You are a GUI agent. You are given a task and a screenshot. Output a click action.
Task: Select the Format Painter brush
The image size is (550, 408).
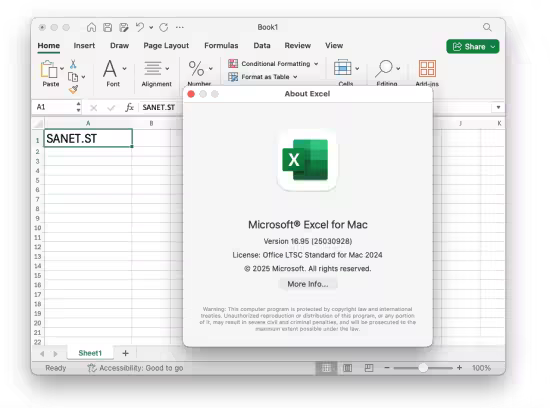point(73,89)
